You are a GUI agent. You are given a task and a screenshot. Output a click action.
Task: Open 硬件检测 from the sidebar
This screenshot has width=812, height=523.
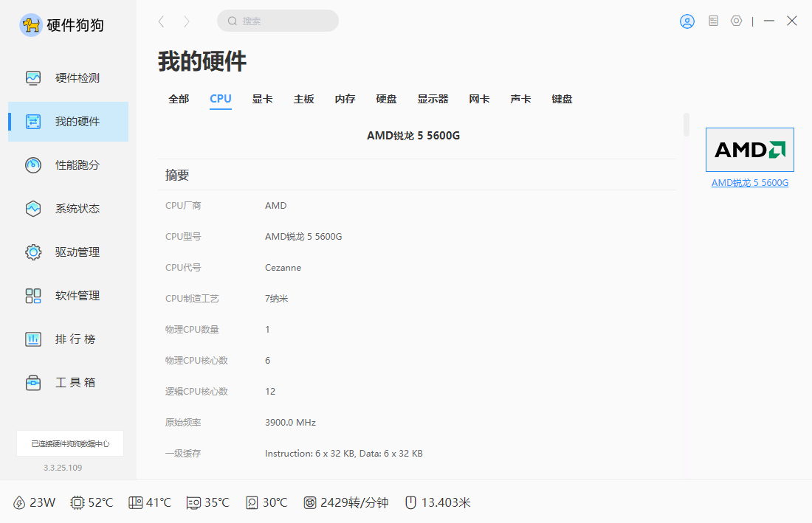pos(69,78)
